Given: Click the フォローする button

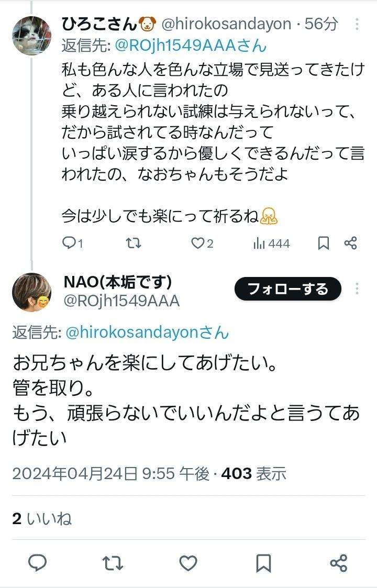Looking at the screenshot, I should (x=287, y=289).
